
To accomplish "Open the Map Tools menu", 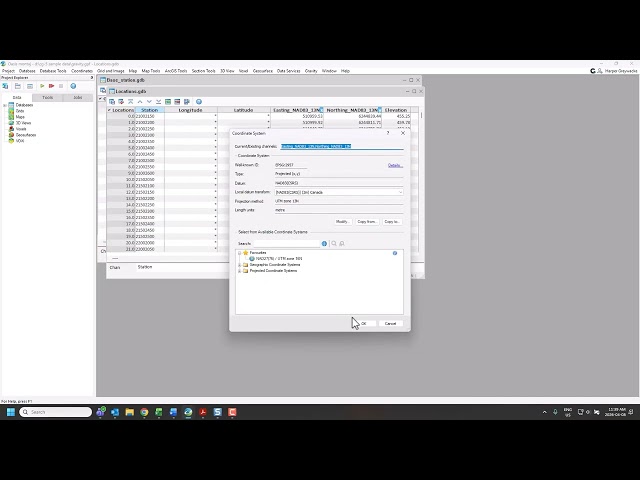I will [x=151, y=71].
